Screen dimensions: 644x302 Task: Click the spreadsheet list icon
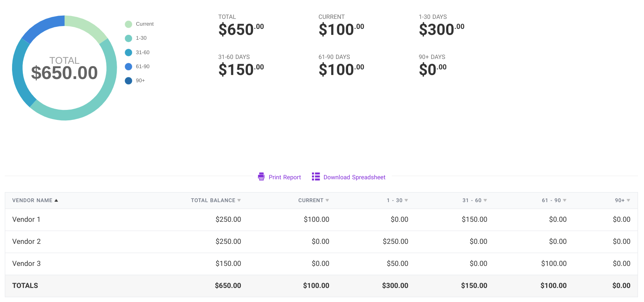316,177
